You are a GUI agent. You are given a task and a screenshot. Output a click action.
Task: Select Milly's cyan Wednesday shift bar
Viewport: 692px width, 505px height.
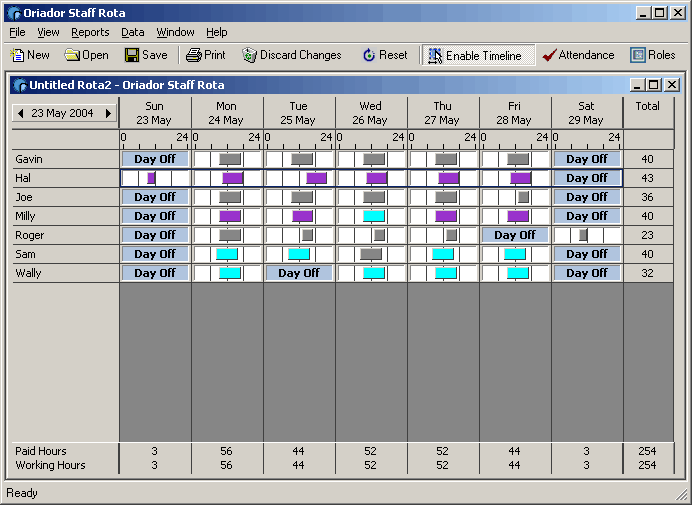pos(374,216)
